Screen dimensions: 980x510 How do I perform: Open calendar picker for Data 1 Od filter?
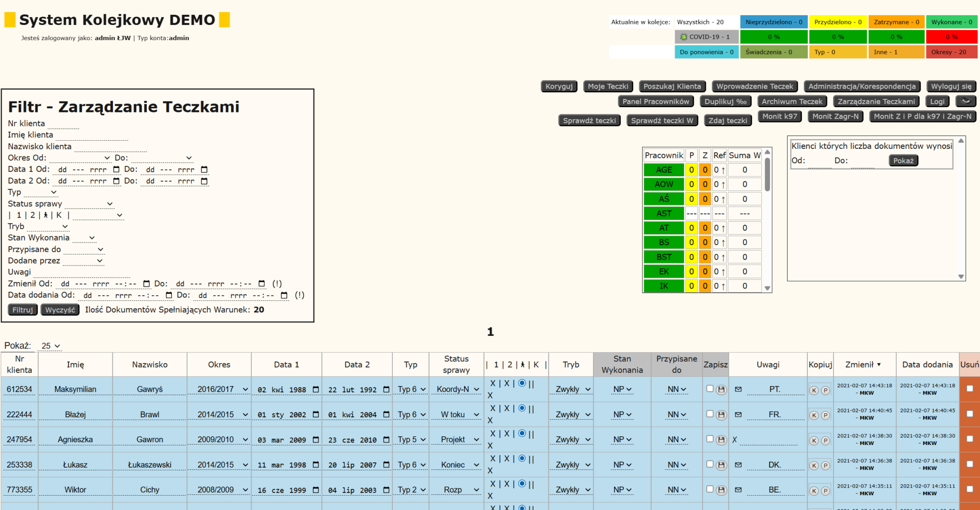tap(116, 169)
